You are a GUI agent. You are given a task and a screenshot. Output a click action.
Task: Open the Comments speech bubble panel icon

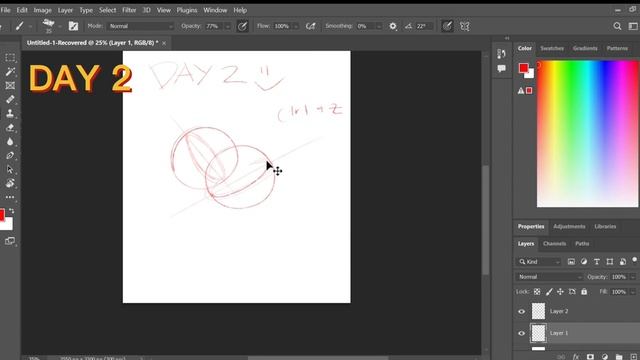point(502,68)
